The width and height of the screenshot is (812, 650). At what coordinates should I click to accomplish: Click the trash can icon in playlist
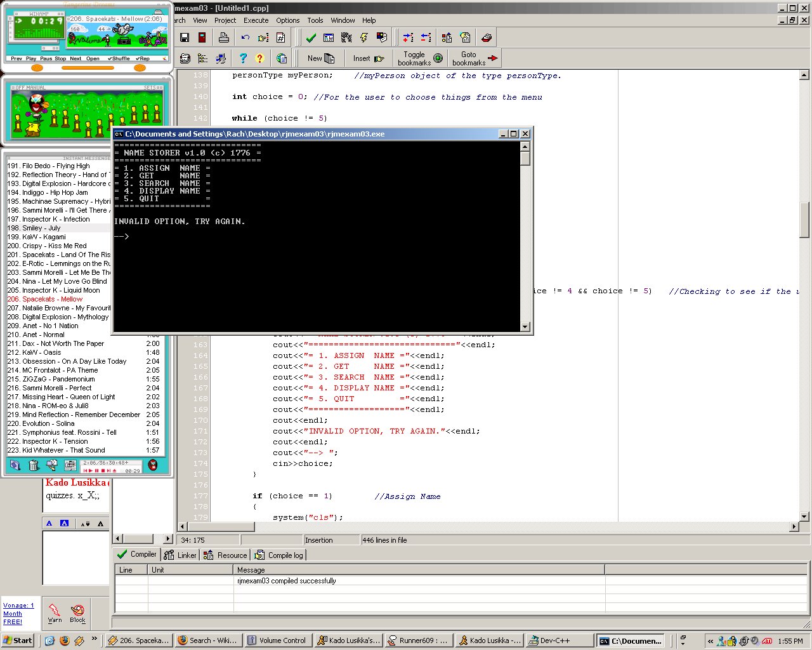[34, 466]
